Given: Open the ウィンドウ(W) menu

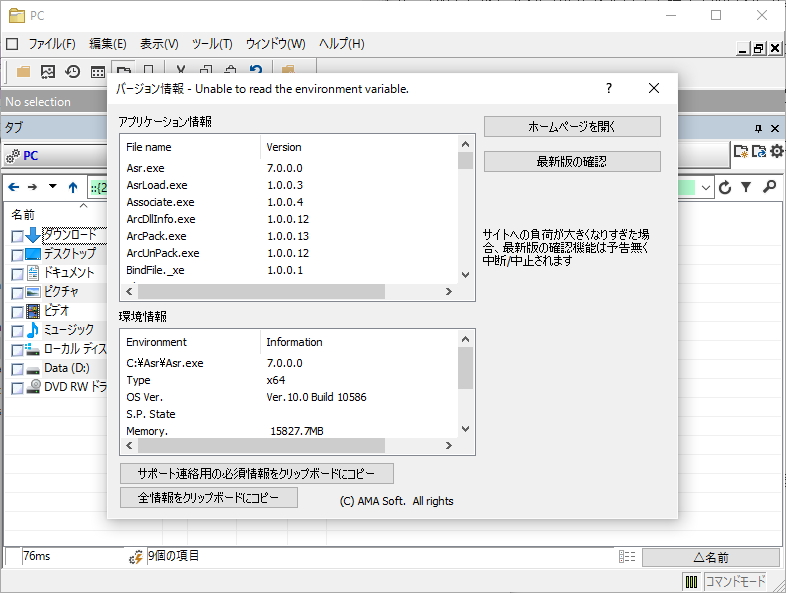Looking at the screenshot, I should (275, 44).
